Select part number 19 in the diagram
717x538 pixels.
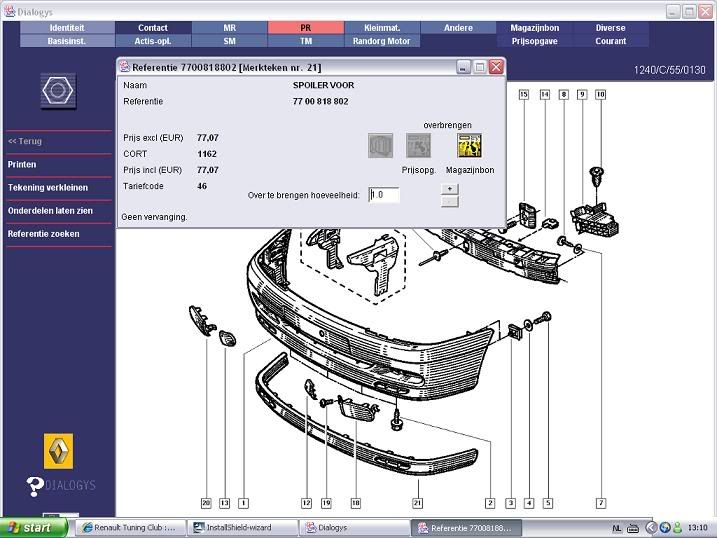click(x=326, y=503)
